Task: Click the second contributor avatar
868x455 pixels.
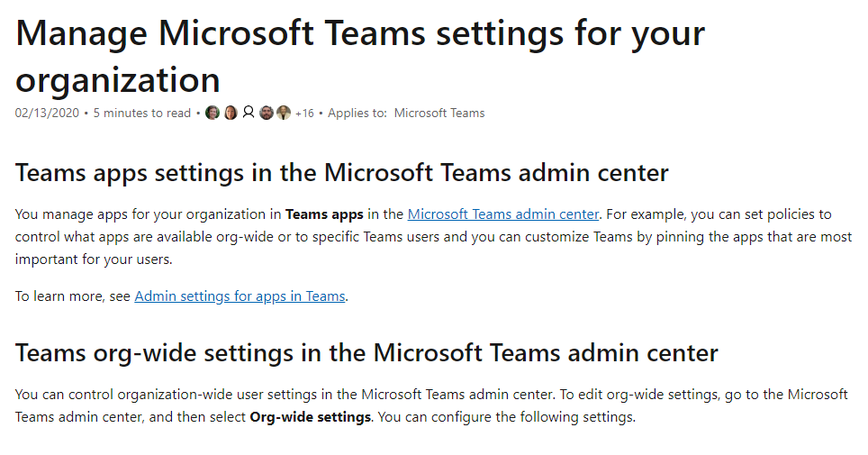Action: click(231, 113)
